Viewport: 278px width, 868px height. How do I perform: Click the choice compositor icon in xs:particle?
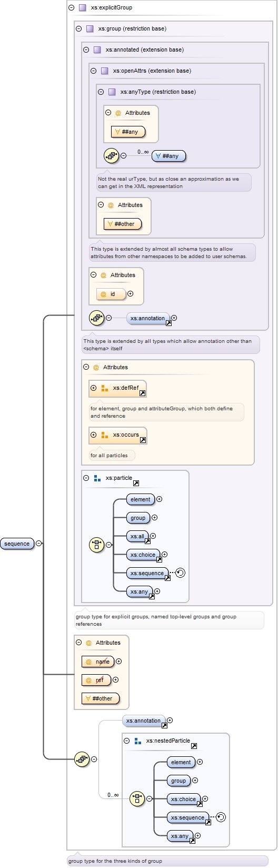[97, 545]
